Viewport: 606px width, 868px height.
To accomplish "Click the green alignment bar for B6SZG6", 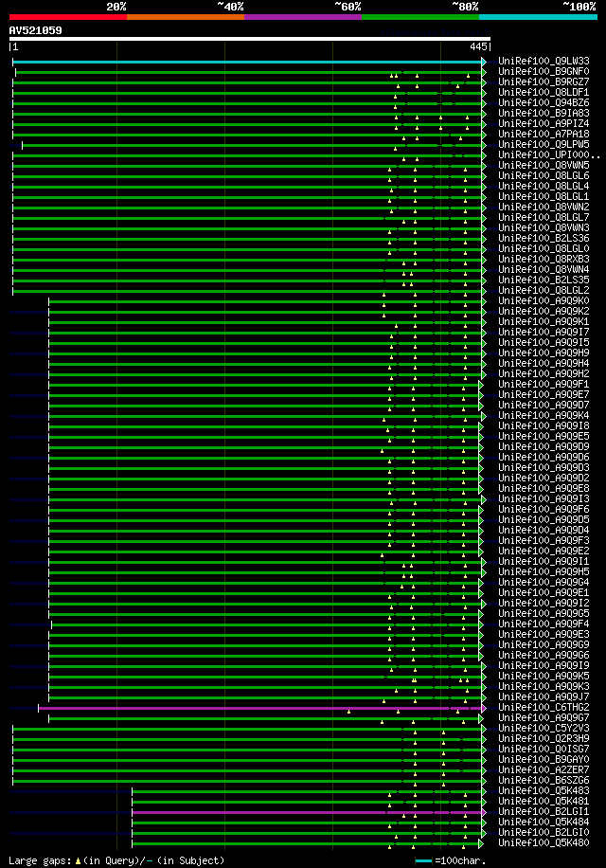I will [x=247, y=781].
